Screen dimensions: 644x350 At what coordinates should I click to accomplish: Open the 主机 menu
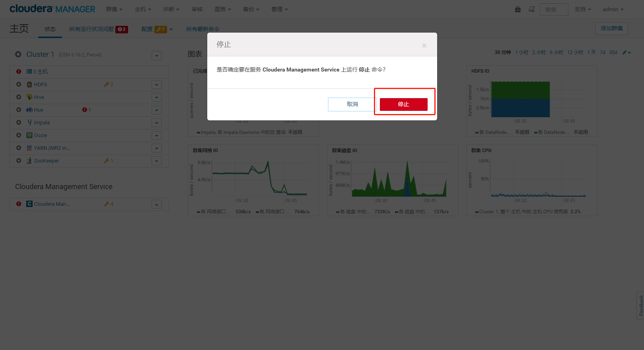(x=142, y=9)
